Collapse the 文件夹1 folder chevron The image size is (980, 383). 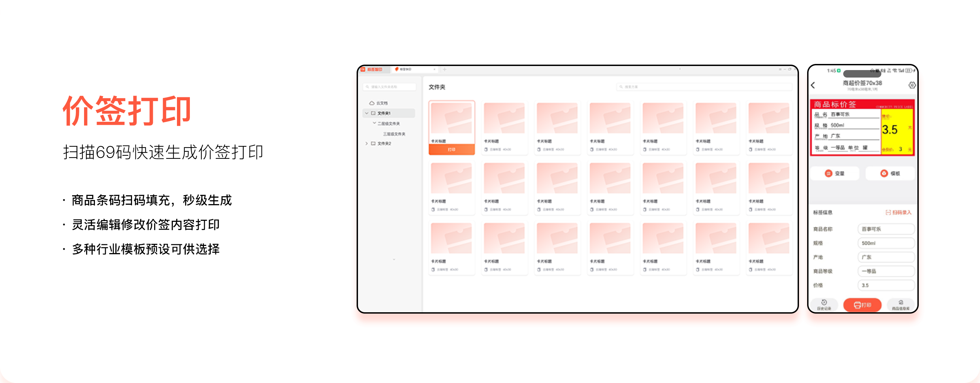click(x=367, y=113)
